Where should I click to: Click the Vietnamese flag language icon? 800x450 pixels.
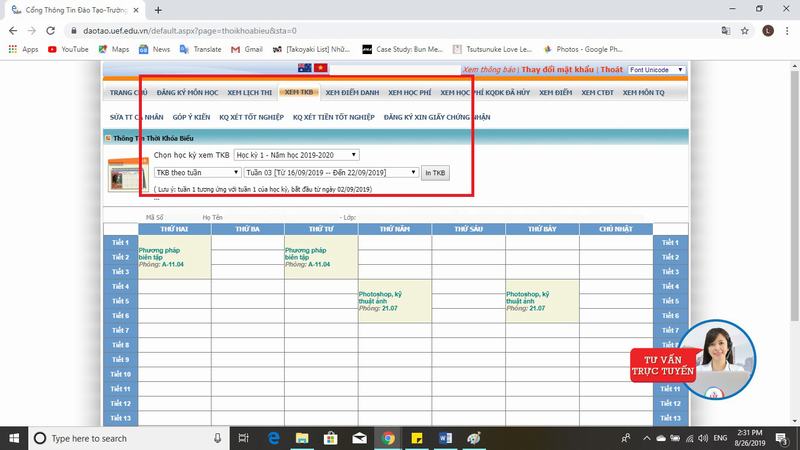(321, 68)
